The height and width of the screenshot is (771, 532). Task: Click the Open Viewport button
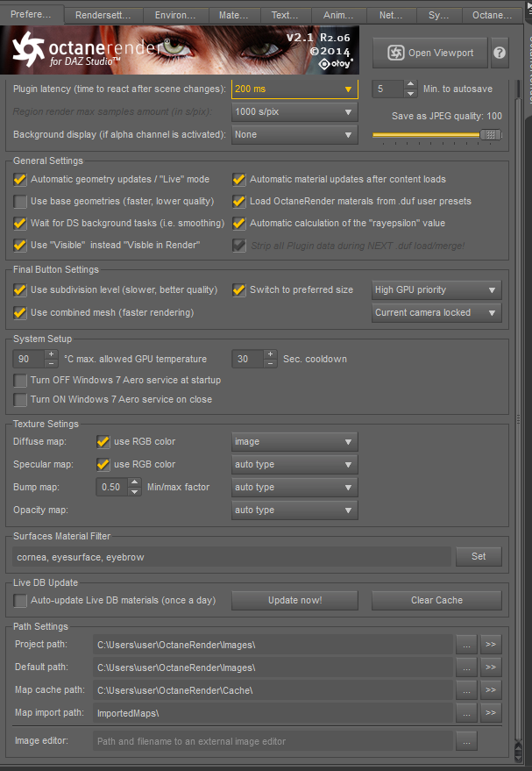pos(429,53)
